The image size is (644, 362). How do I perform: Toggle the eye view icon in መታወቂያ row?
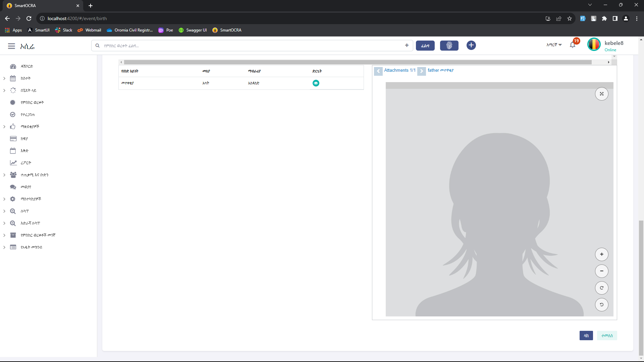[316, 83]
